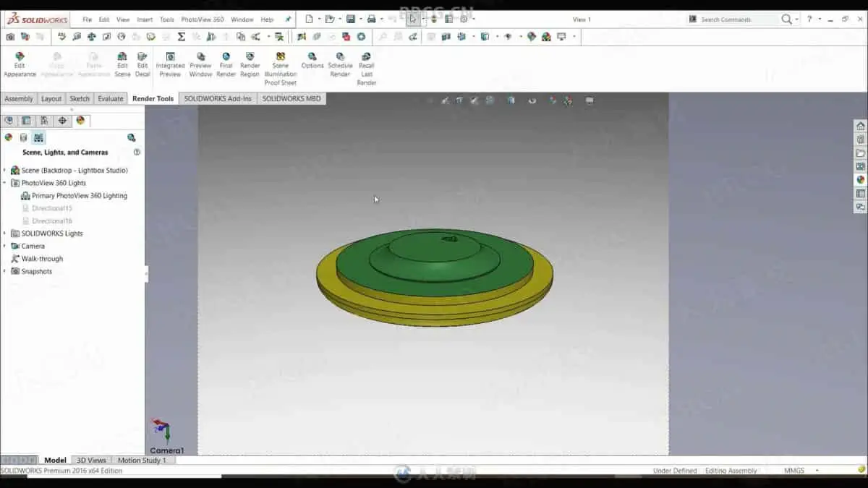Open the DimXpertManager crosshair tab

[x=62, y=121]
